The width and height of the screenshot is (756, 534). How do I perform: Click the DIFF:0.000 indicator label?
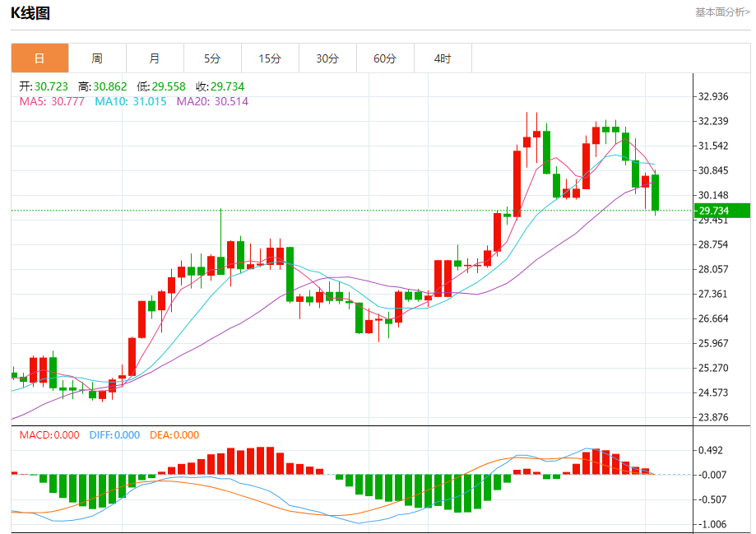114,434
